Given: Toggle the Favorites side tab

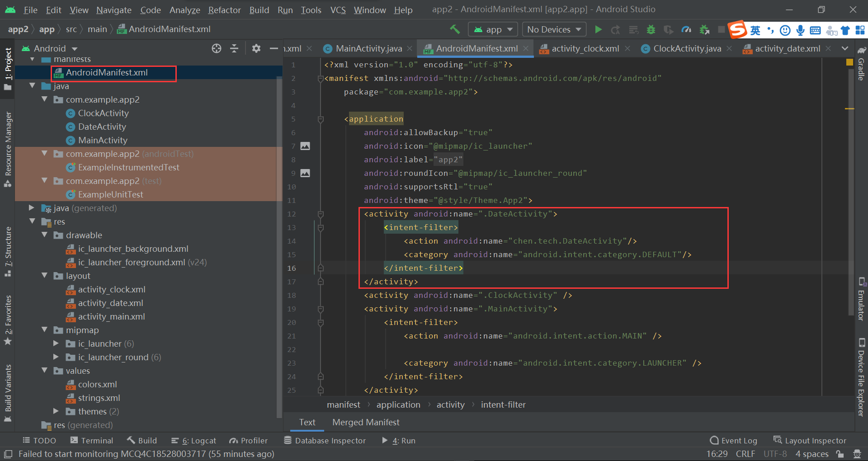Looking at the screenshot, I should (8, 320).
